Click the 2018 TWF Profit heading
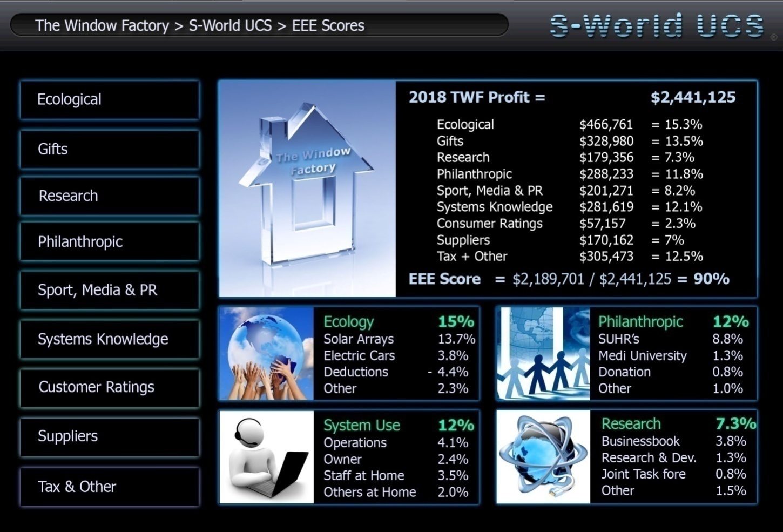Screen dimensions: 783x532 point(477,97)
